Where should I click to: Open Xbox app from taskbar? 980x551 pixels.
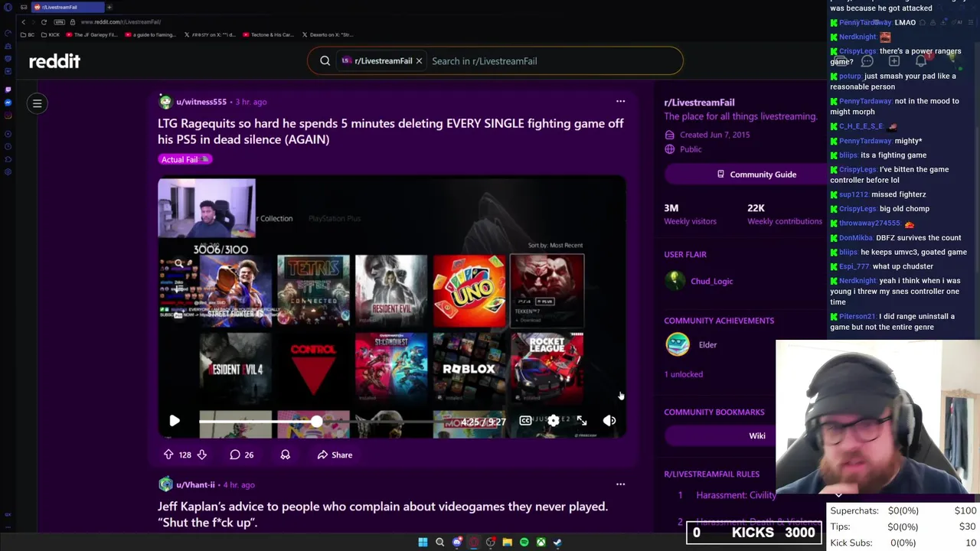[541, 542]
